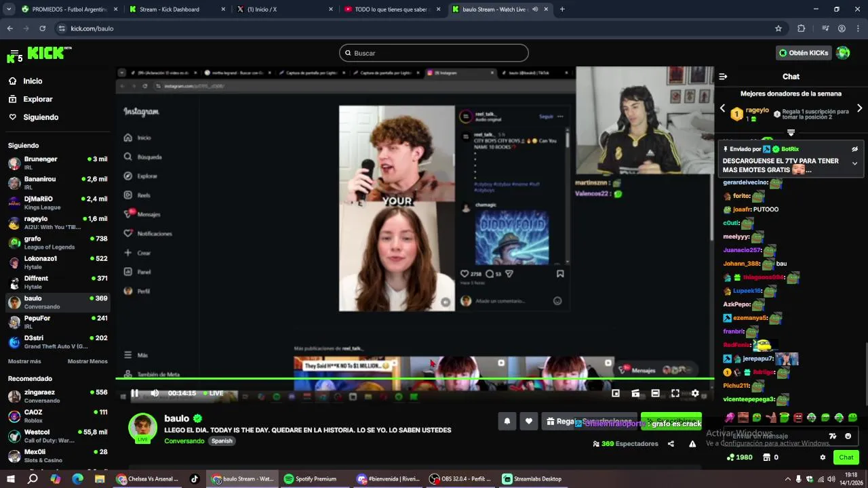This screenshot has width=868, height=488.
Task: Expand the pinned message chevron
Action: pyautogui.click(x=854, y=163)
